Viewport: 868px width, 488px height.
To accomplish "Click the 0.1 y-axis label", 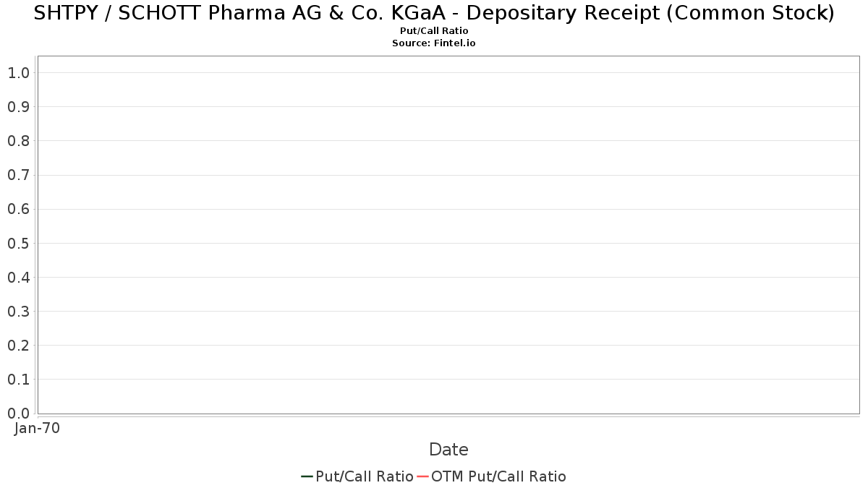I will [x=18, y=380].
